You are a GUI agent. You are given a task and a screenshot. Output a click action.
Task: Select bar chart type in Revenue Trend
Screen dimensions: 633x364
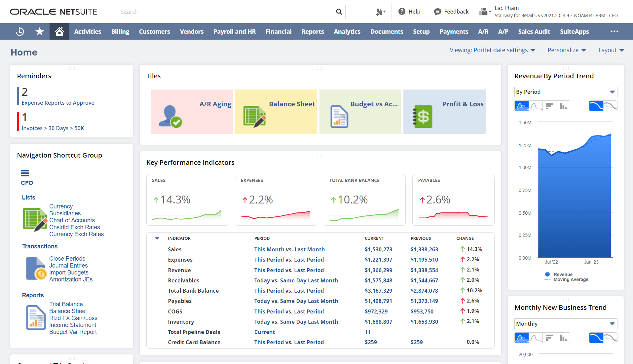(549, 106)
